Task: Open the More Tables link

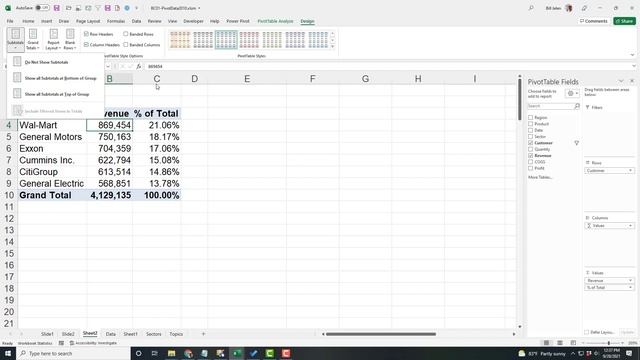Action: pyautogui.click(x=540, y=177)
